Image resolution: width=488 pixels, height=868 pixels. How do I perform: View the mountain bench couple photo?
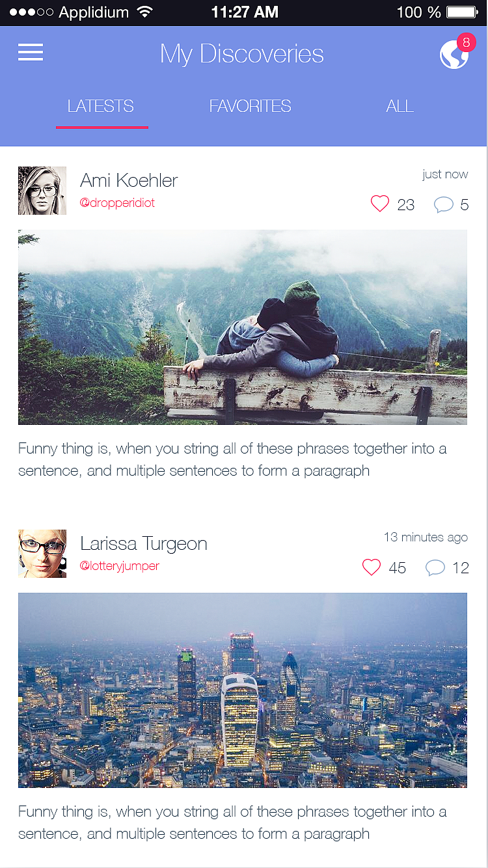[x=243, y=327]
